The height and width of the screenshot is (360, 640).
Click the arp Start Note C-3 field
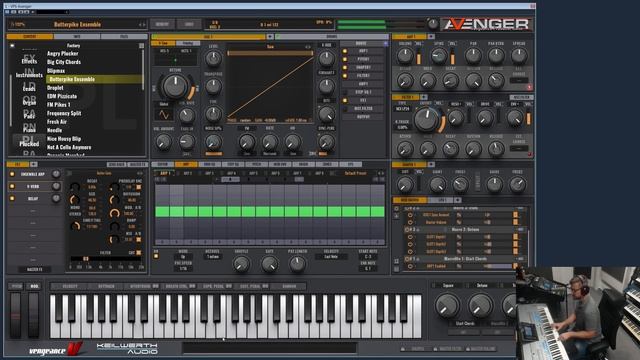[x=368, y=257]
